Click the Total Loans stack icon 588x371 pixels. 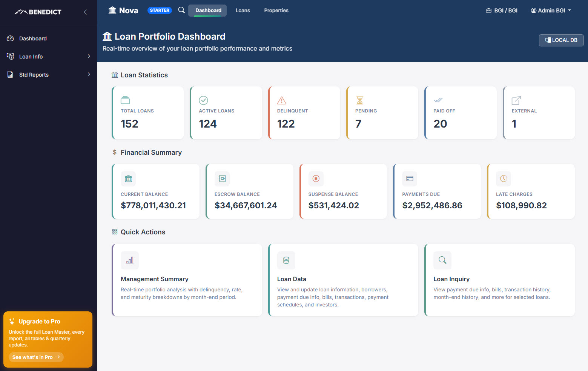point(125,100)
